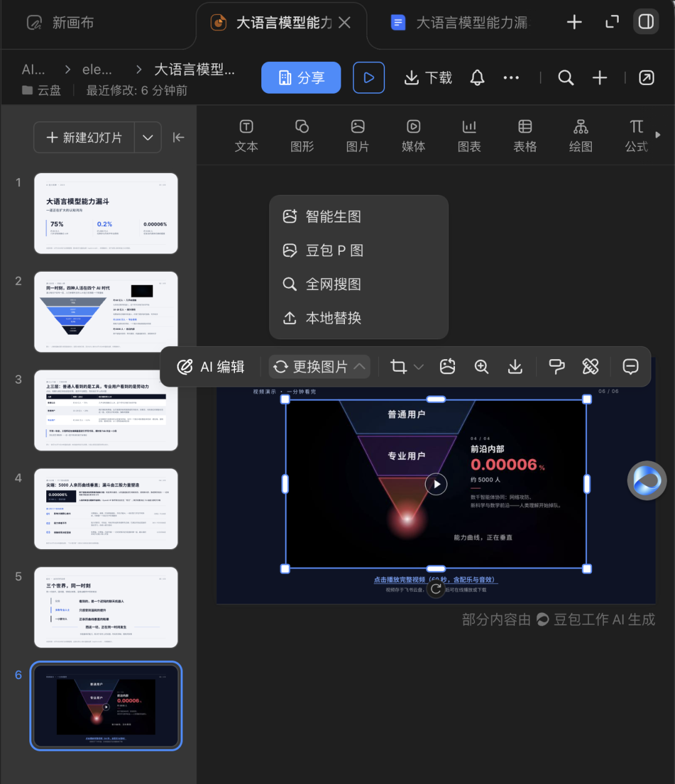This screenshot has height=784, width=675.
Task: Close the 大语言模型能力 presentation tab
Action: tap(344, 23)
